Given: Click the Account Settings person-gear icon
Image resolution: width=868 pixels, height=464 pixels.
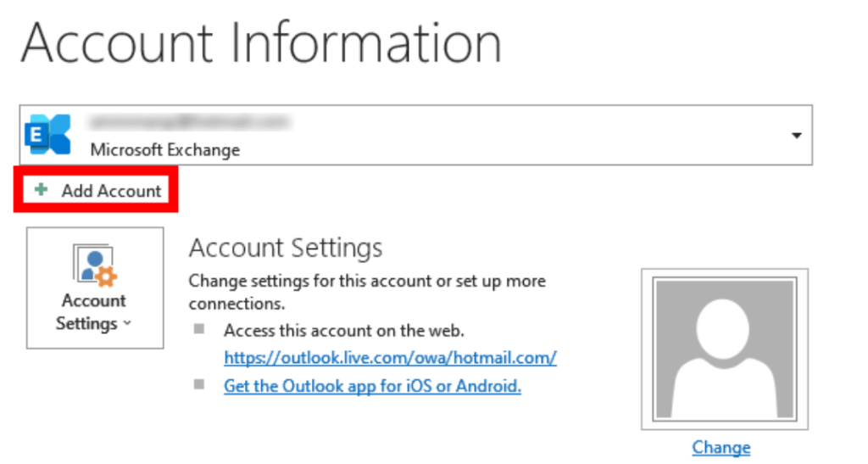Looking at the screenshot, I should [95, 266].
